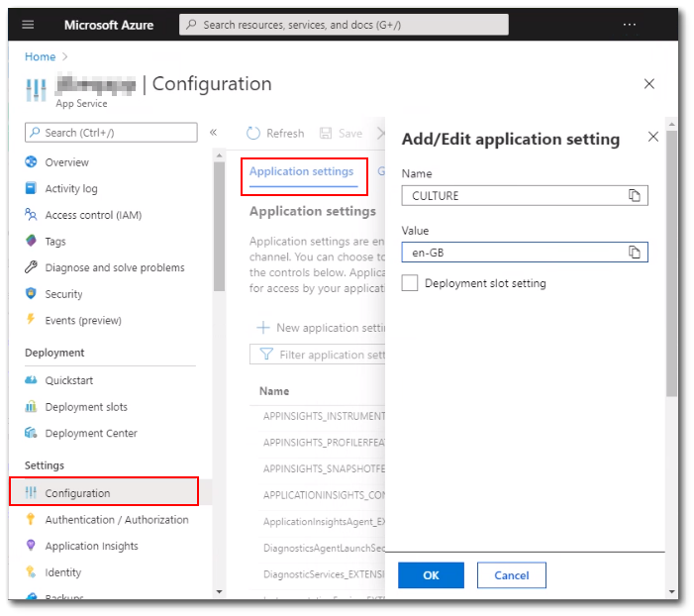Click the sidebar vertical scrollbar thumb
This screenshot has height=616, width=694.
[x=219, y=226]
